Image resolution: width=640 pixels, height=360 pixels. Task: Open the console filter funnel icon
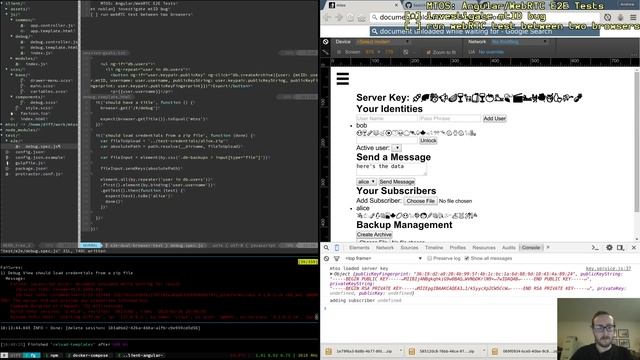coord(337,258)
